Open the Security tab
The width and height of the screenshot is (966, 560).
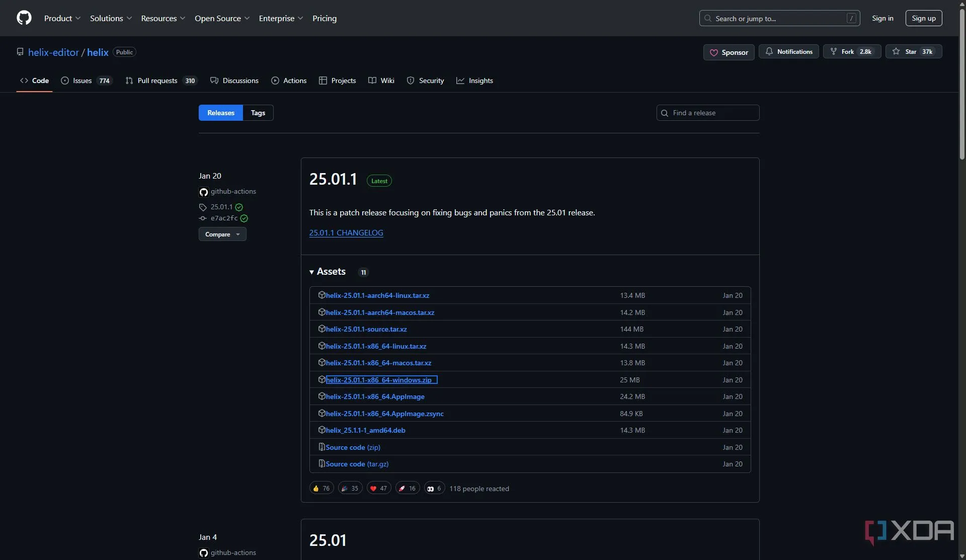tap(425, 81)
